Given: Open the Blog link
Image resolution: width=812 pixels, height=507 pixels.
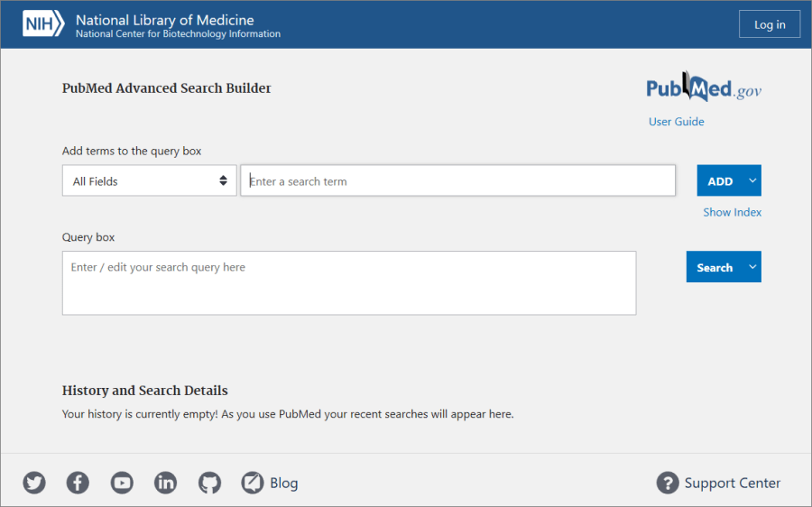Looking at the screenshot, I should [284, 484].
